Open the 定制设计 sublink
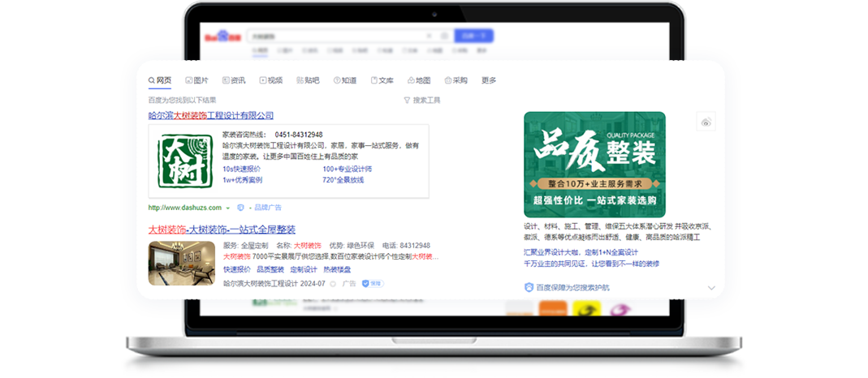This screenshot has width=868, height=378. pos(304,269)
